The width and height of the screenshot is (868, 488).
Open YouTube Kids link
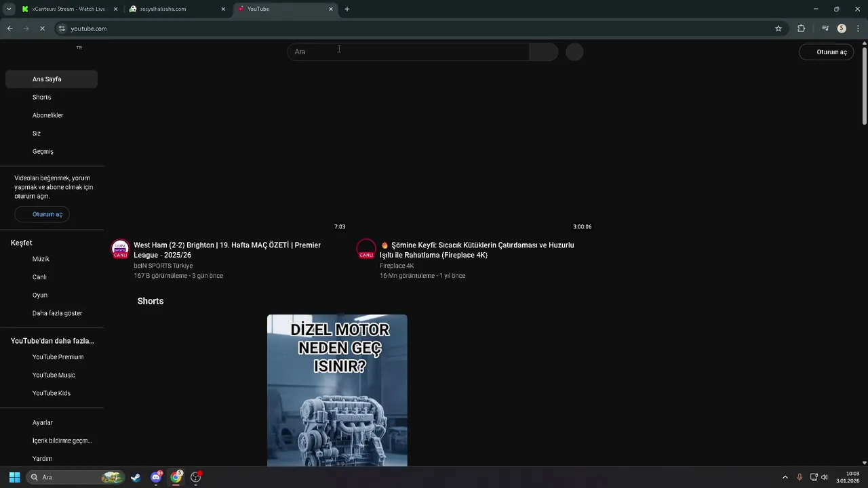(x=52, y=393)
